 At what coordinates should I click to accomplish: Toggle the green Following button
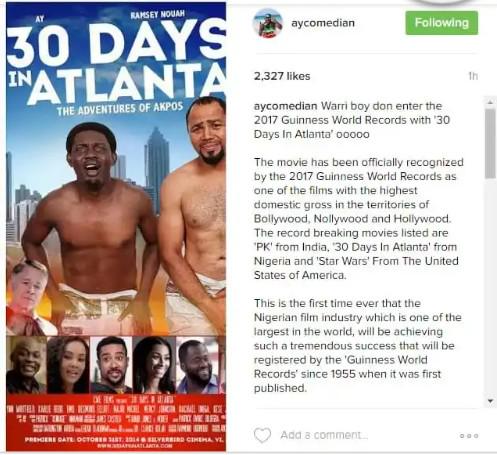coord(442,23)
